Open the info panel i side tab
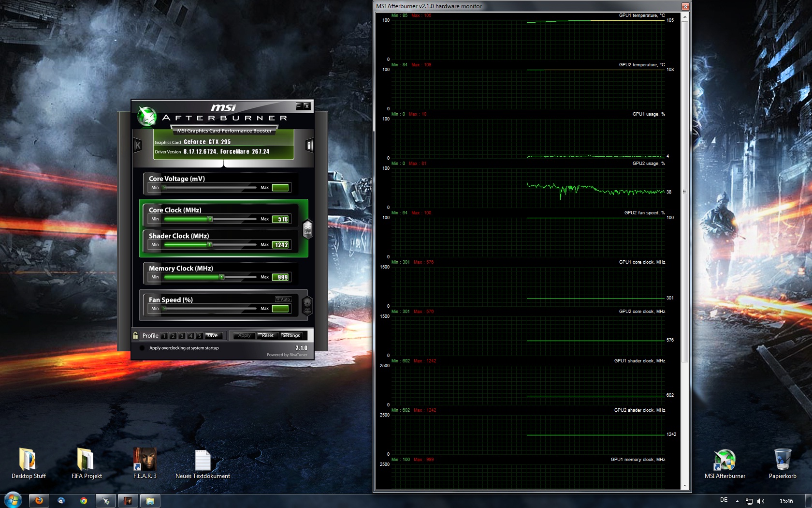The height and width of the screenshot is (508, 812). [x=309, y=145]
